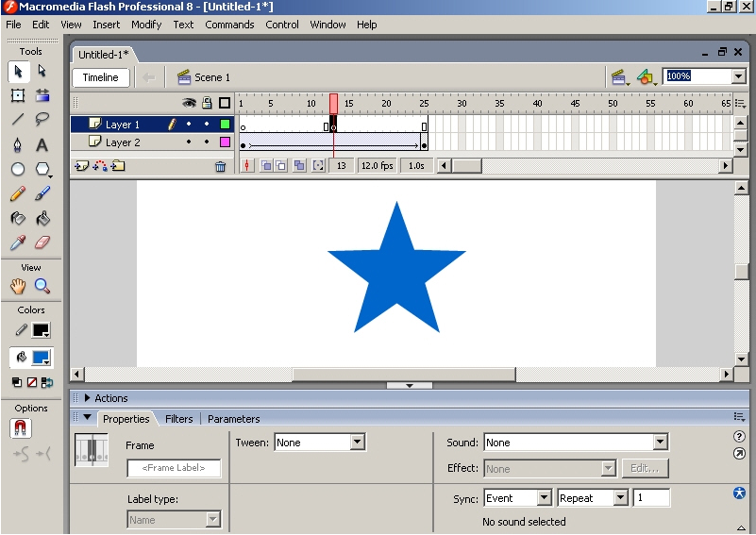This screenshot has width=756, height=535.
Task: Click Edit Multiple Frames icon
Action: point(299,166)
